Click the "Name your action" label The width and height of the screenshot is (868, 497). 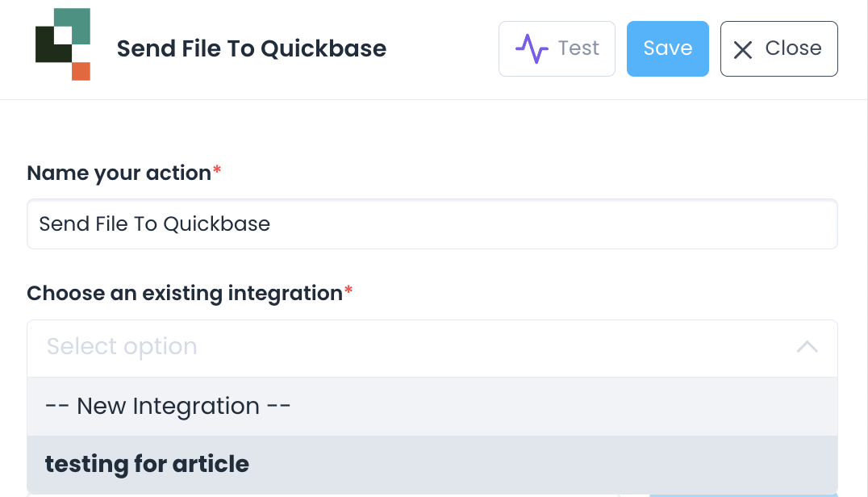pyautogui.click(x=119, y=173)
